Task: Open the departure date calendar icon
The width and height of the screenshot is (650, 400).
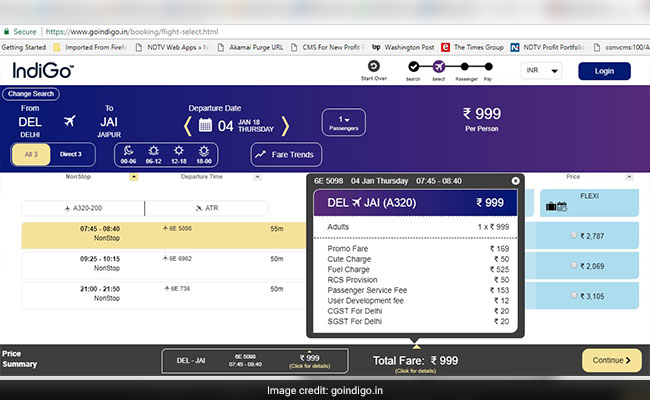Action: (205, 125)
